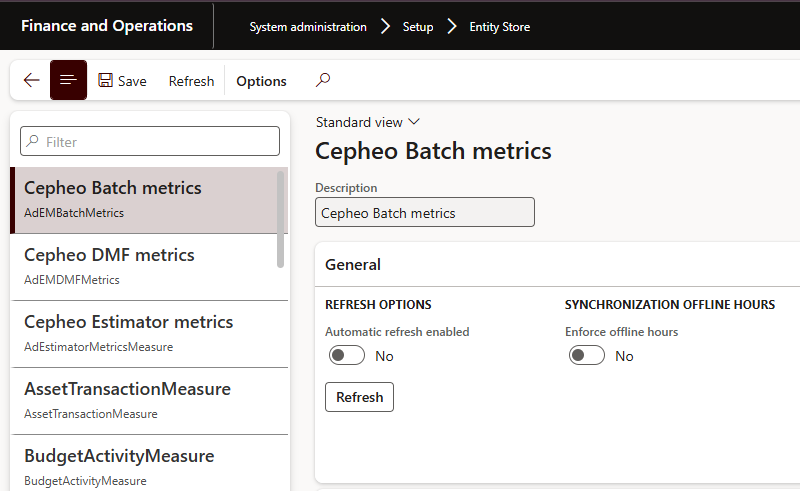Turn on Enforce offline hours toggle
800x491 pixels.
click(586, 356)
